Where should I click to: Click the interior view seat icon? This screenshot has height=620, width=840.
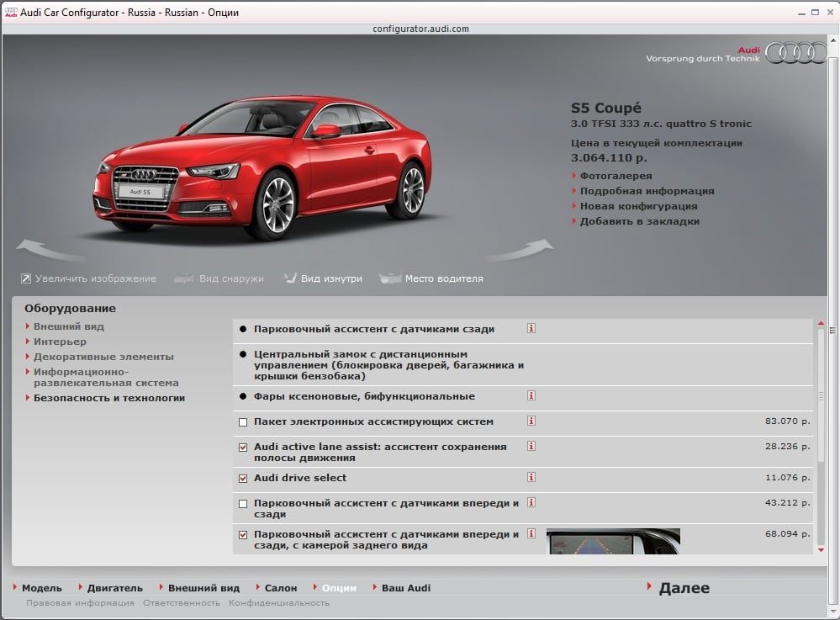tap(289, 278)
